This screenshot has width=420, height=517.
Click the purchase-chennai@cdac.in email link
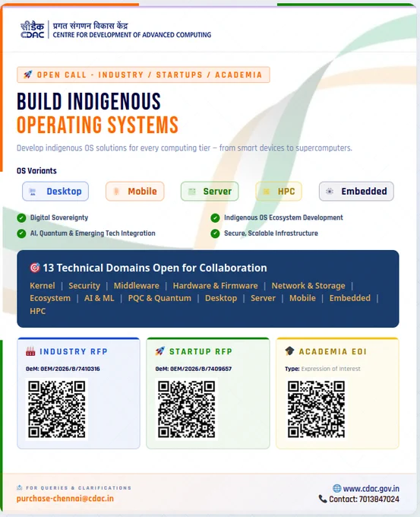coord(65,498)
